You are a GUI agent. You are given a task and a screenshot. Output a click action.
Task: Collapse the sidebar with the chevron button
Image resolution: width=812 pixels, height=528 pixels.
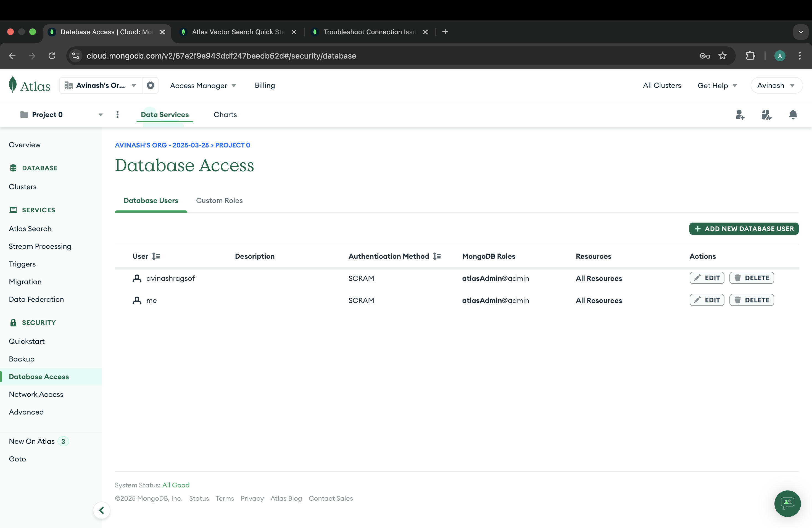101,510
